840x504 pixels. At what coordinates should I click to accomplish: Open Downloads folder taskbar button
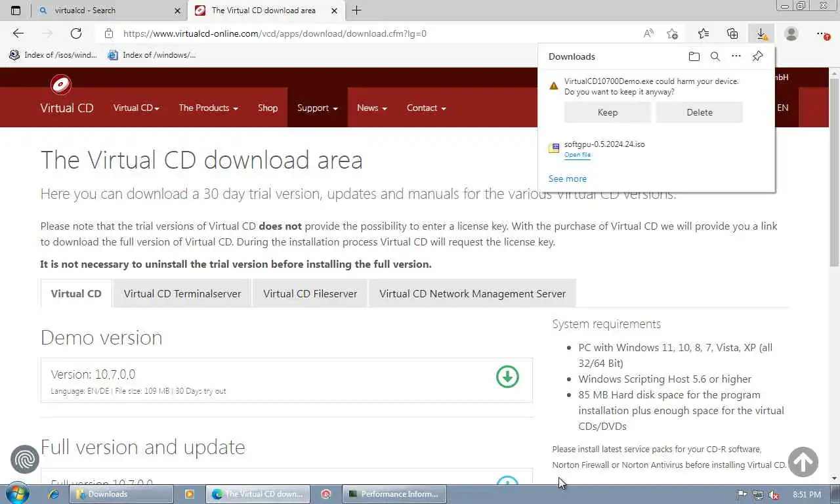coord(121,494)
